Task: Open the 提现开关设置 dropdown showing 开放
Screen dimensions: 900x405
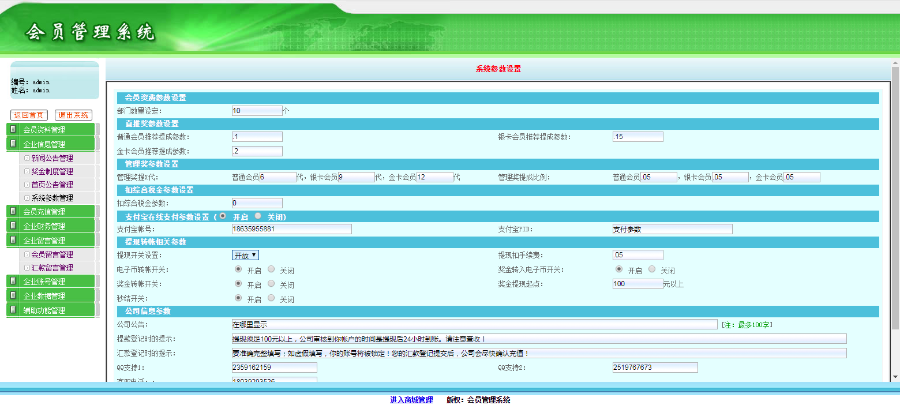Action: point(245,255)
